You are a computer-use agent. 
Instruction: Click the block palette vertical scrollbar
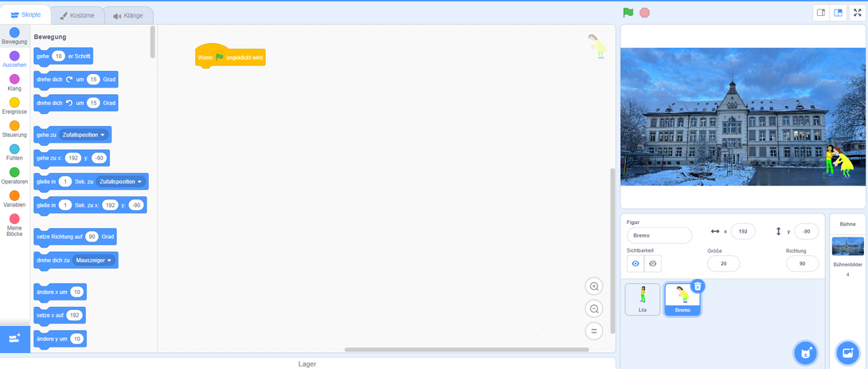pos(153,41)
